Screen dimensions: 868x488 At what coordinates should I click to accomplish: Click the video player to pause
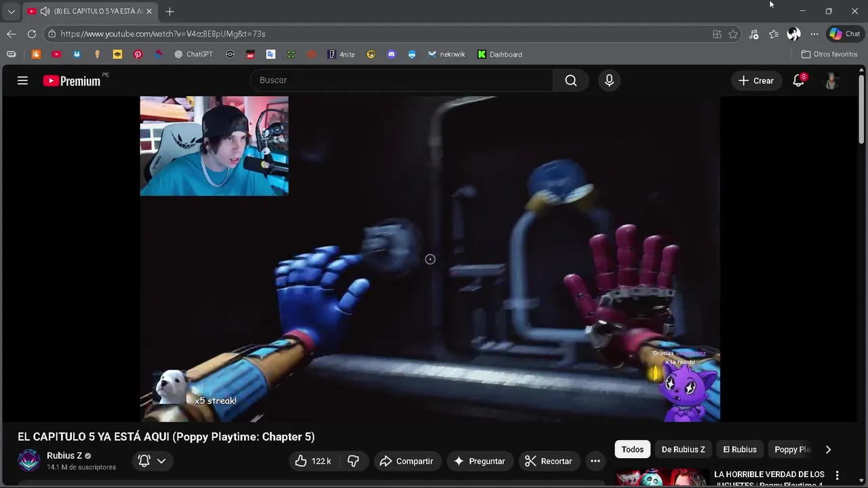pos(430,259)
